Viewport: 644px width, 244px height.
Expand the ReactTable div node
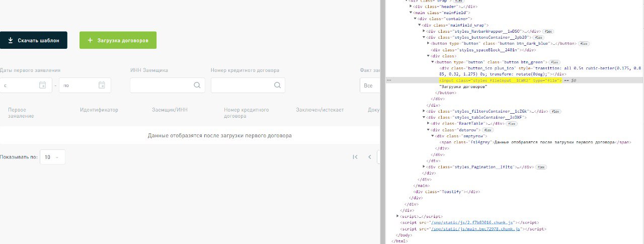tap(428, 123)
